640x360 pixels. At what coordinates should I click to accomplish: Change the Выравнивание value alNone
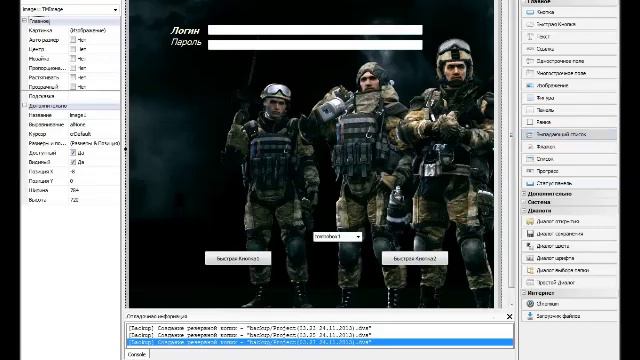point(94,124)
